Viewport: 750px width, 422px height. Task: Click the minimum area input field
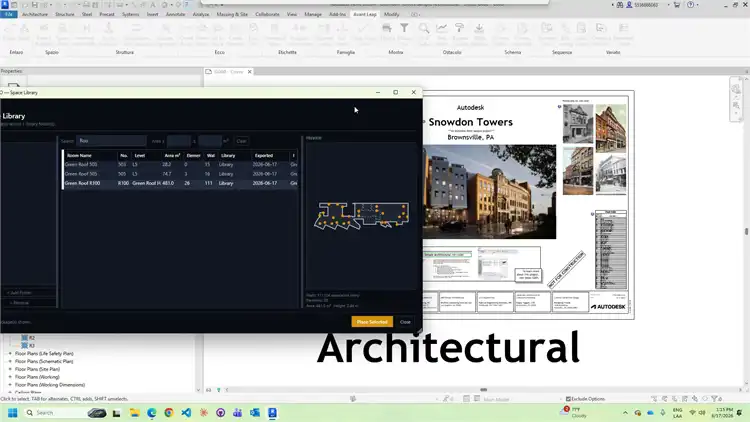(x=179, y=141)
